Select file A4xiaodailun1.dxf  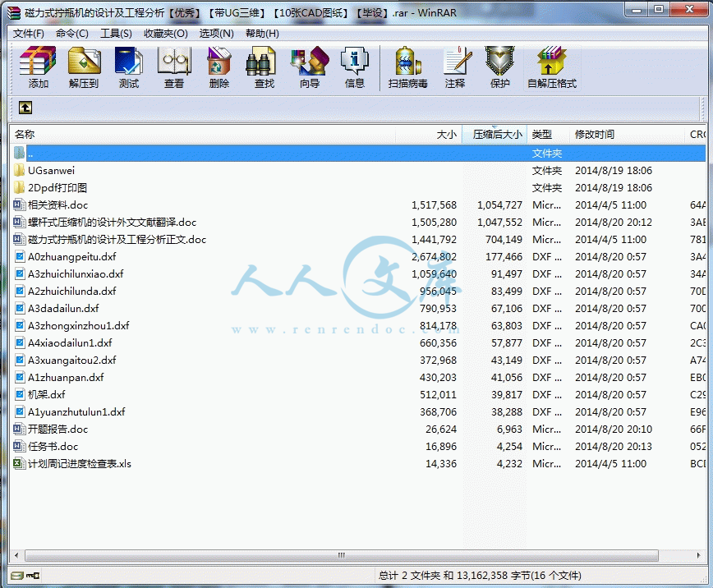coord(70,343)
